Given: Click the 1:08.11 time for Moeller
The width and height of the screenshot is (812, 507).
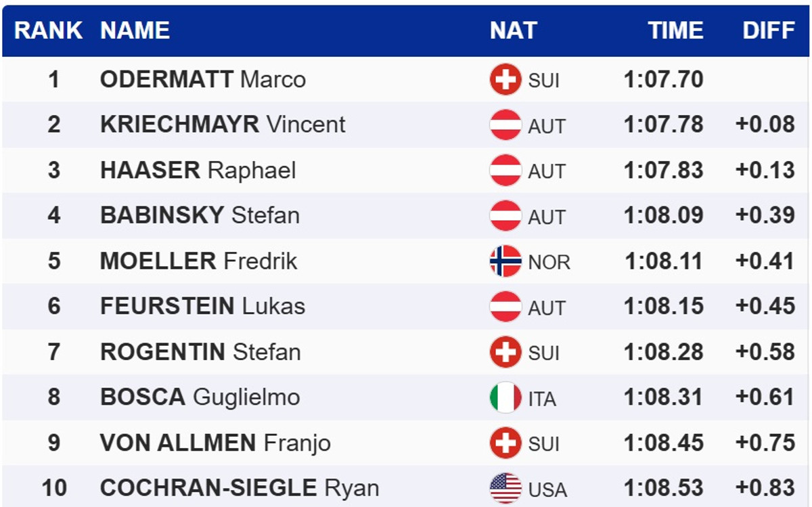Looking at the screenshot, I should pos(664,261).
